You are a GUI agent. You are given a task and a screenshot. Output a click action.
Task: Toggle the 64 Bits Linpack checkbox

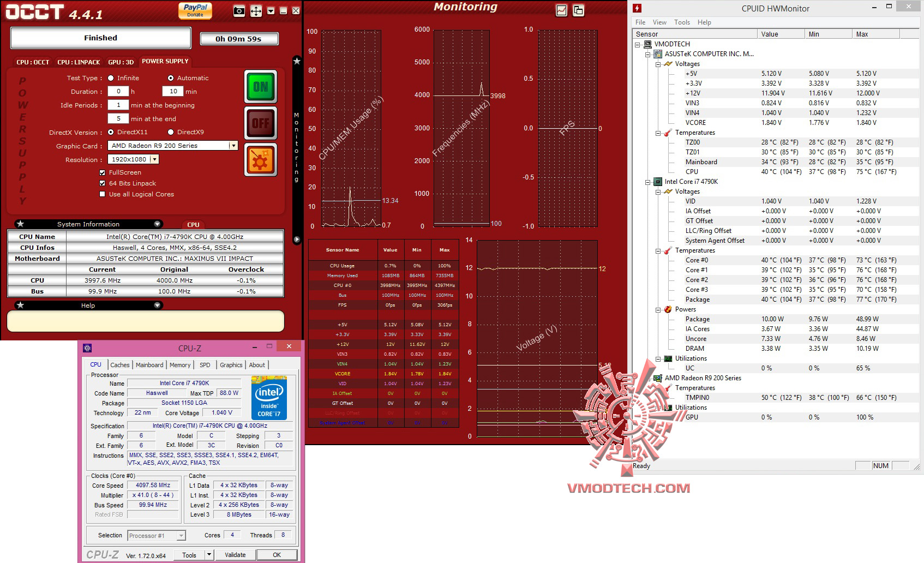tap(102, 183)
